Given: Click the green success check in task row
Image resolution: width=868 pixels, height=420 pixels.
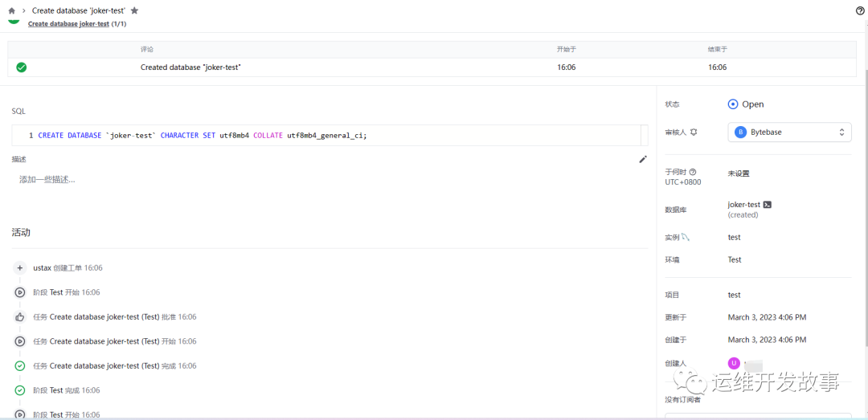Looking at the screenshot, I should 21,67.
